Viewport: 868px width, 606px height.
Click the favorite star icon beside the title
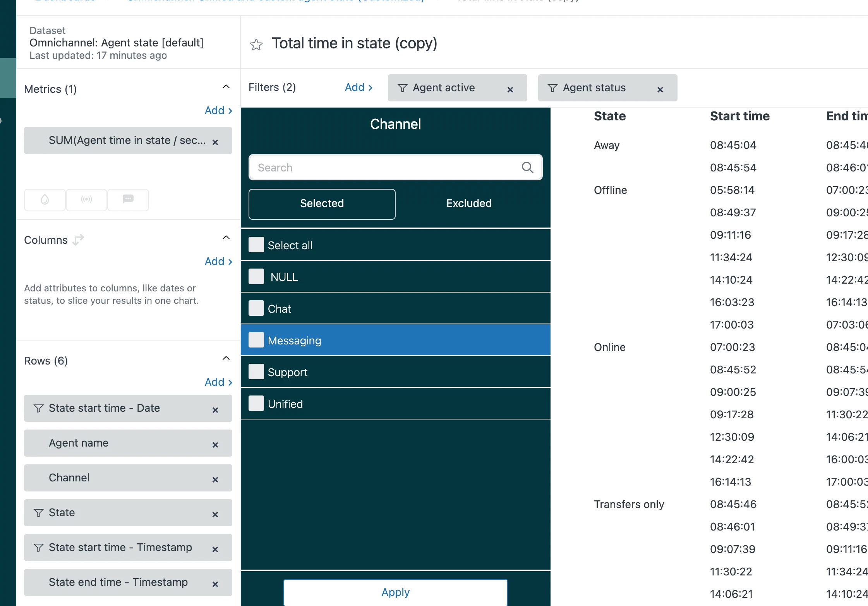click(256, 45)
